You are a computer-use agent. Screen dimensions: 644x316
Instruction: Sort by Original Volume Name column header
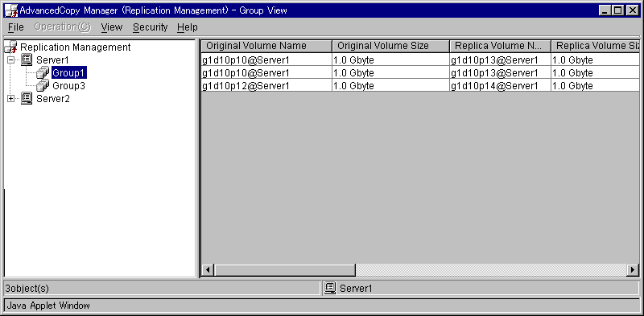pyautogui.click(x=266, y=46)
